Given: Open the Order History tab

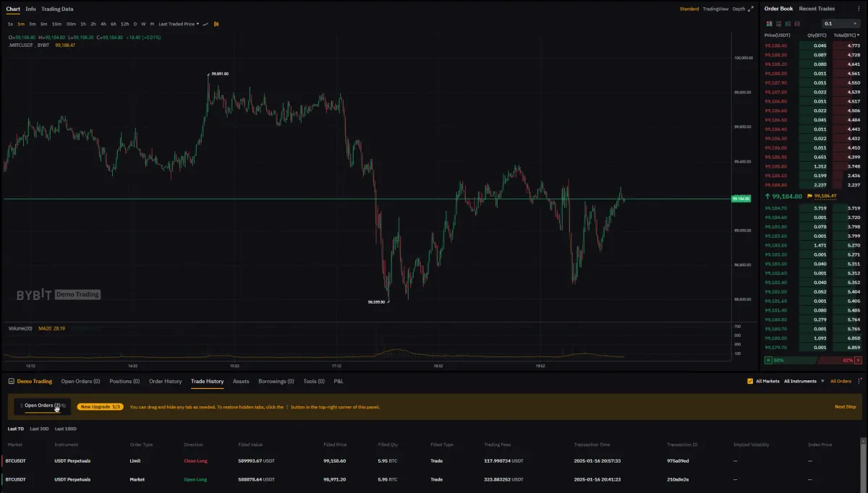Looking at the screenshot, I should pyautogui.click(x=165, y=381).
